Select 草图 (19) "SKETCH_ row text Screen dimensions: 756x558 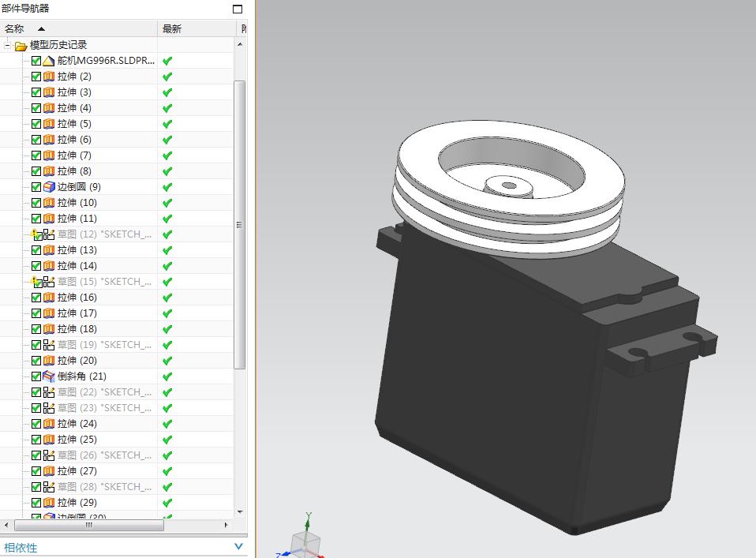click(x=104, y=345)
